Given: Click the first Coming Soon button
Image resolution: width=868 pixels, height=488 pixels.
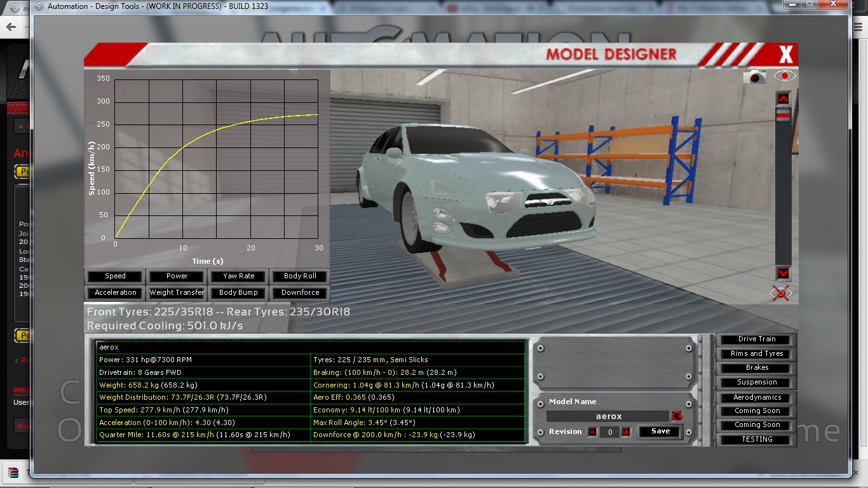Looking at the screenshot, I should tap(756, 411).
